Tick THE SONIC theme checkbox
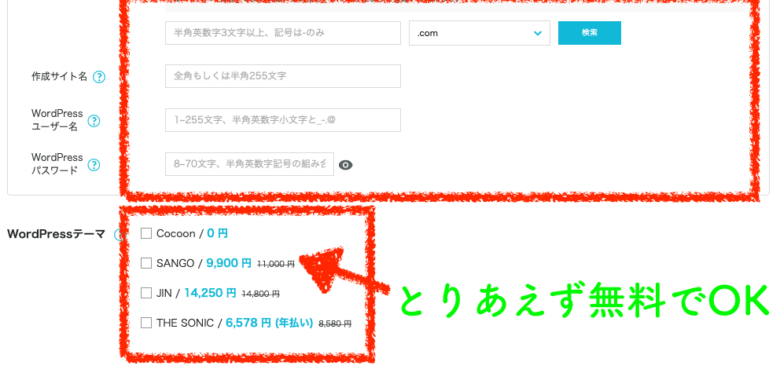The height and width of the screenshot is (373, 780). (146, 323)
